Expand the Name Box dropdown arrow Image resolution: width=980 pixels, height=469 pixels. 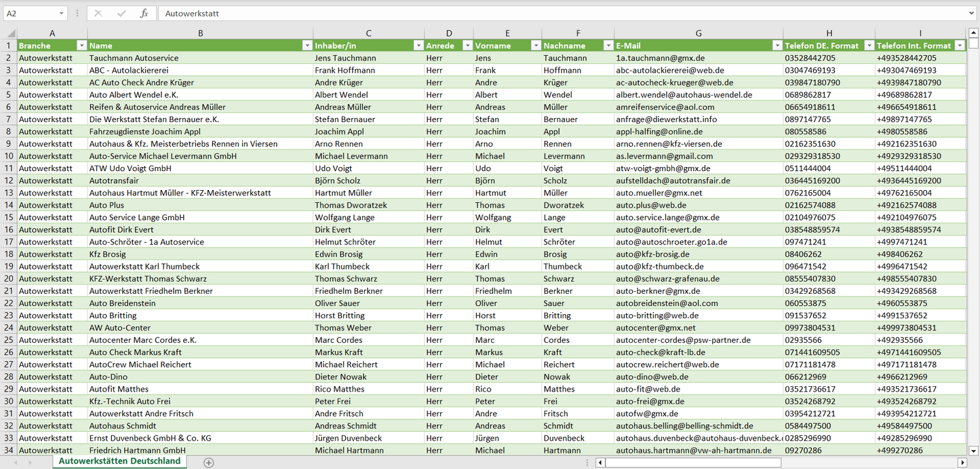(x=61, y=14)
